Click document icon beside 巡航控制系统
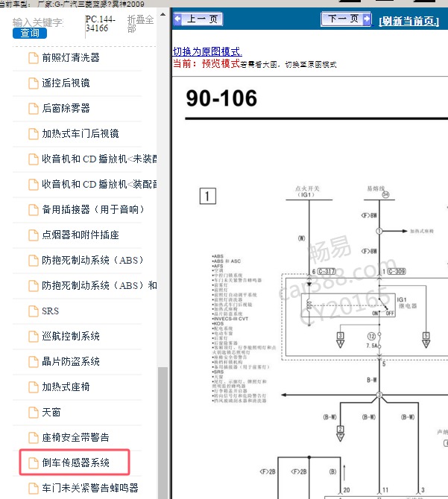448x499 pixels. pos(34,337)
